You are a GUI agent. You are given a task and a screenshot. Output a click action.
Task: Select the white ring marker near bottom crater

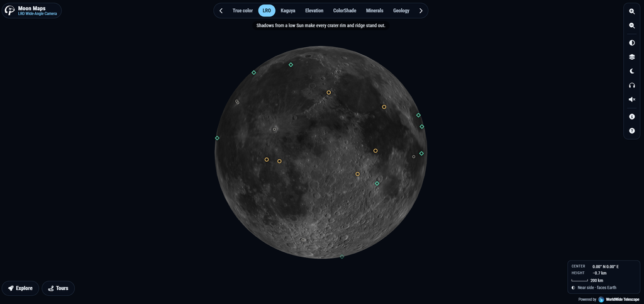point(303,240)
